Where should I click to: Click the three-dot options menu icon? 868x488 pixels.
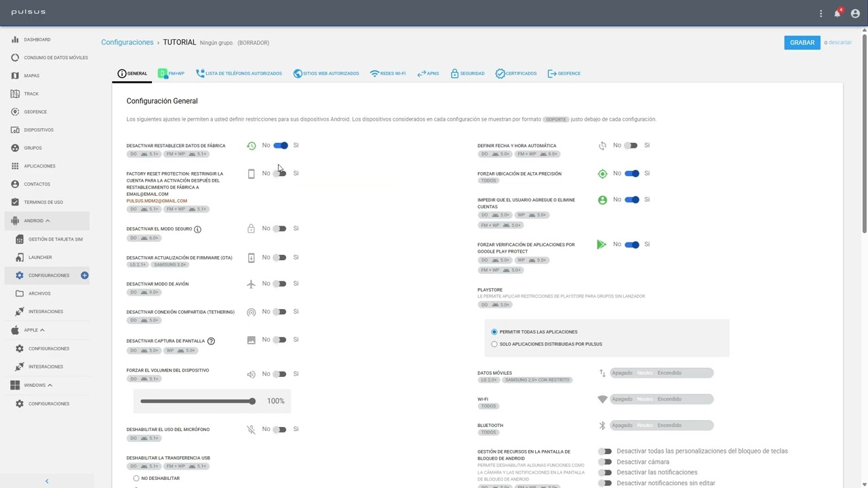(x=821, y=14)
